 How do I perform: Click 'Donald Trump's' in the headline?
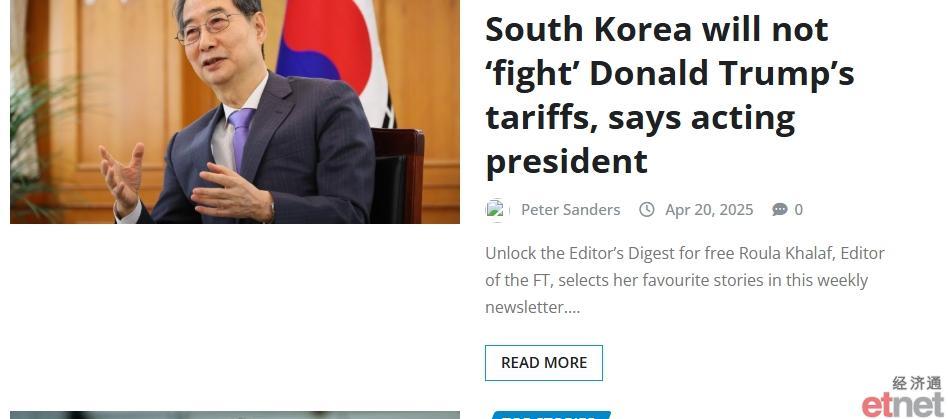pyautogui.click(x=722, y=73)
